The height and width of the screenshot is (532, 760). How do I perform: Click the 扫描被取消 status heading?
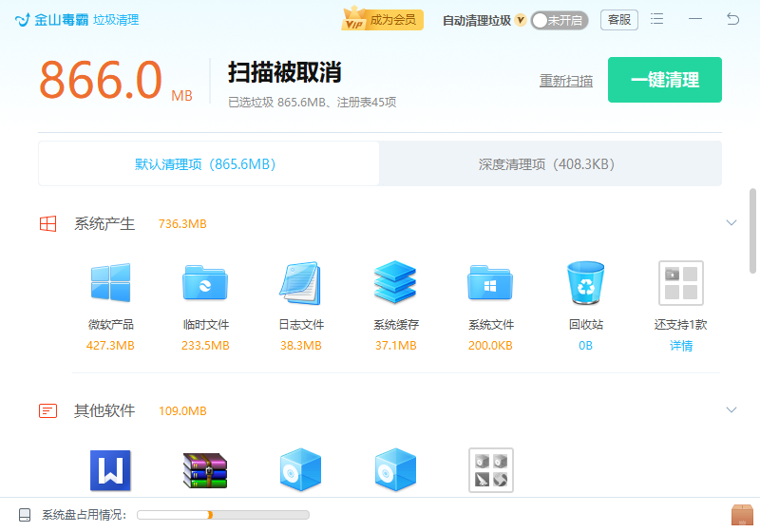pyautogui.click(x=284, y=72)
